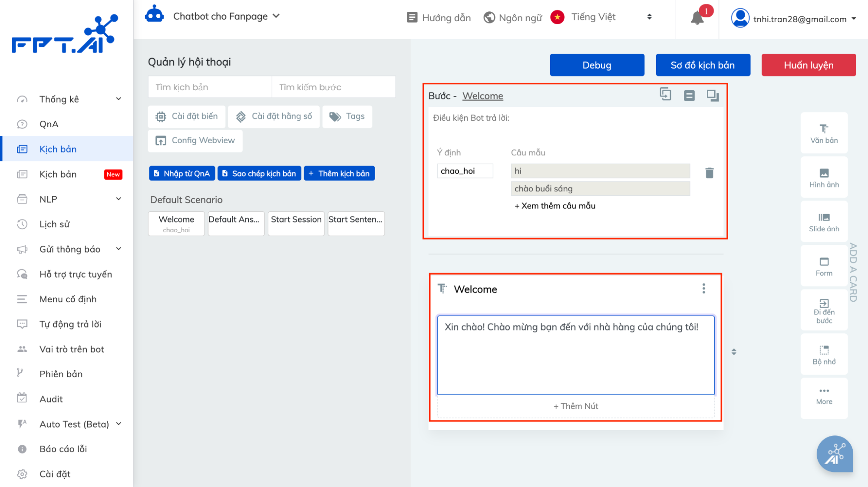
Task: Open Welcome card three-dot options menu
Action: 703,289
